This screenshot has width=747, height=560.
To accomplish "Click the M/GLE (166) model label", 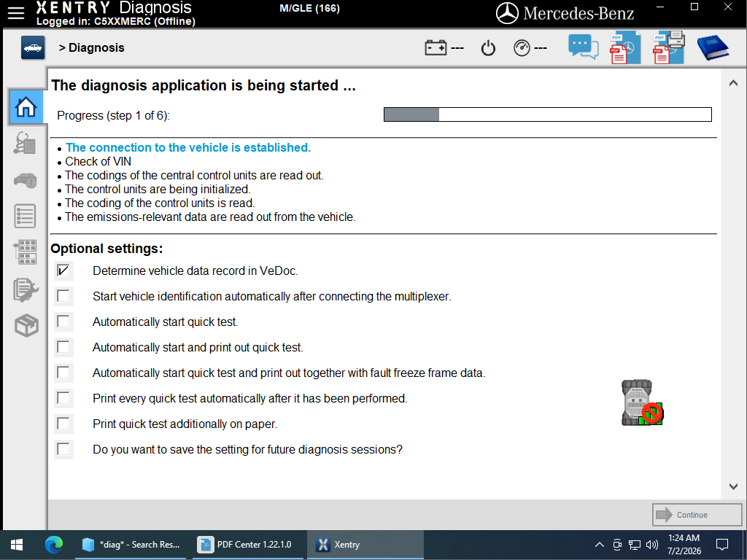I will point(309,9).
